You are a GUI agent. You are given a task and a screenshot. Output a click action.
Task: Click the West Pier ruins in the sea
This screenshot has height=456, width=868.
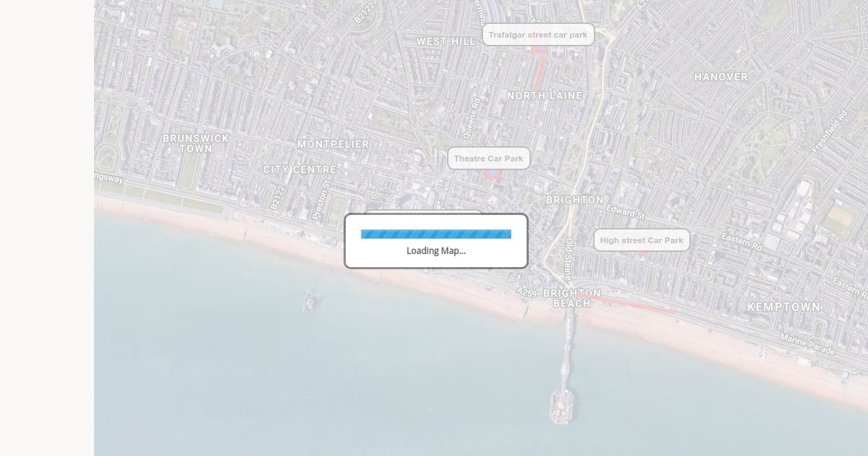click(311, 301)
